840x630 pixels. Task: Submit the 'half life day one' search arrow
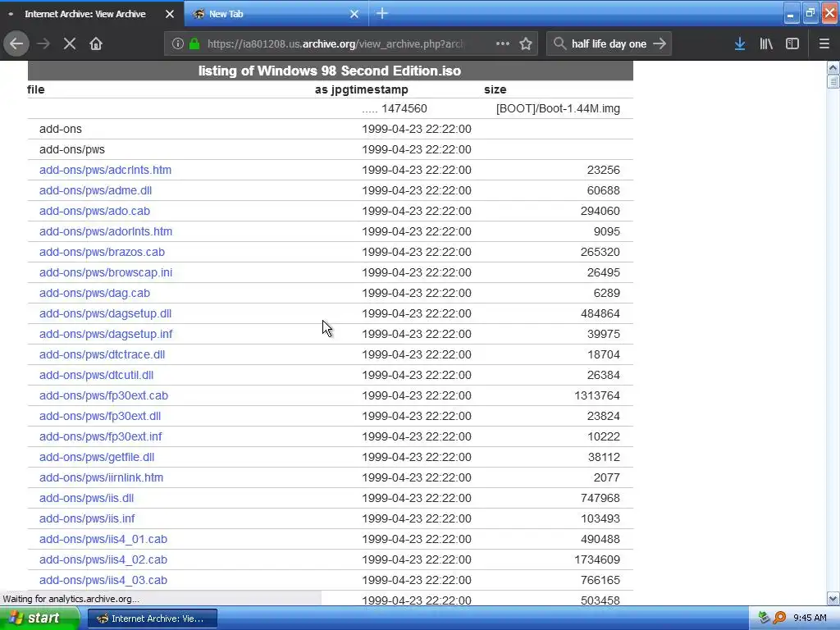click(x=660, y=44)
